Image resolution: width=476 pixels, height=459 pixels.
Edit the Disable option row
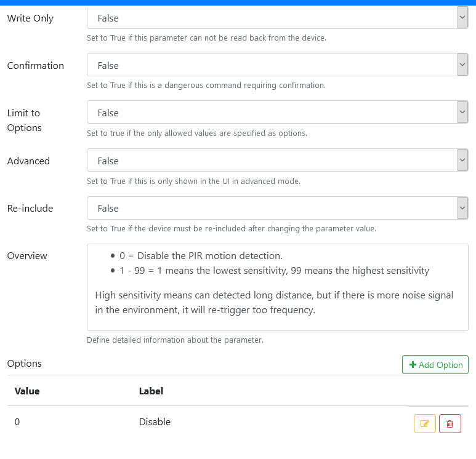tap(425, 423)
